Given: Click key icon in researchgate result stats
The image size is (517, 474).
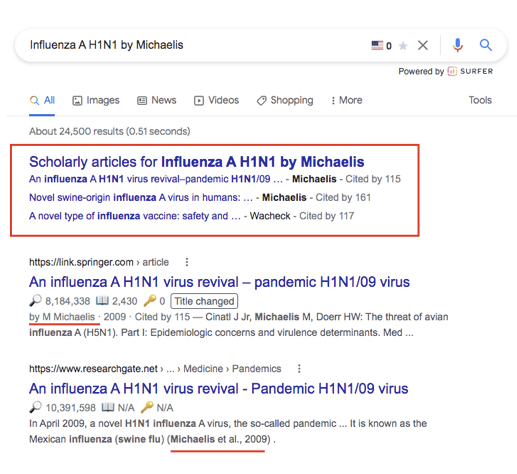Looking at the screenshot, I should tap(147, 407).
